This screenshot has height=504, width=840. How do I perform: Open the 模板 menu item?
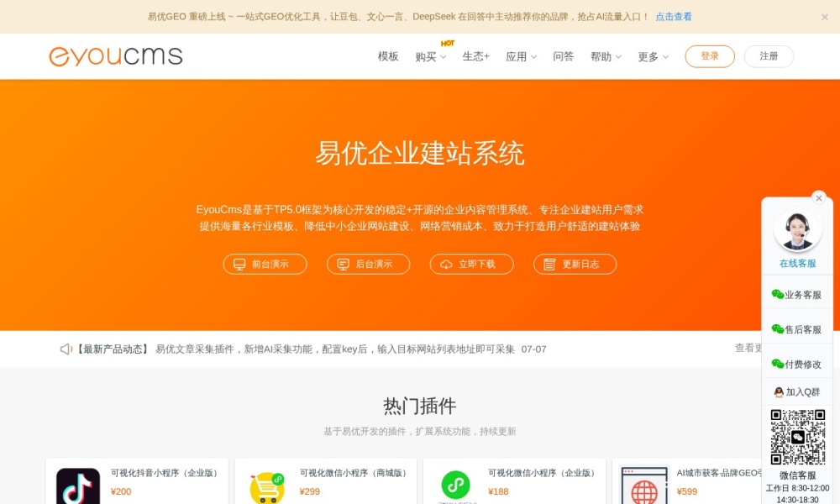(388, 56)
